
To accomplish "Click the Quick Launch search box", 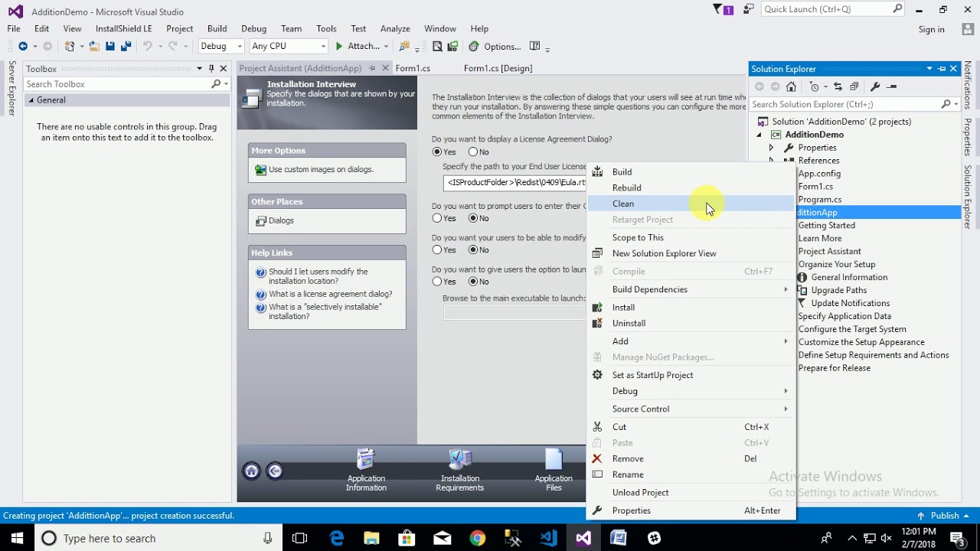I will [826, 9].
